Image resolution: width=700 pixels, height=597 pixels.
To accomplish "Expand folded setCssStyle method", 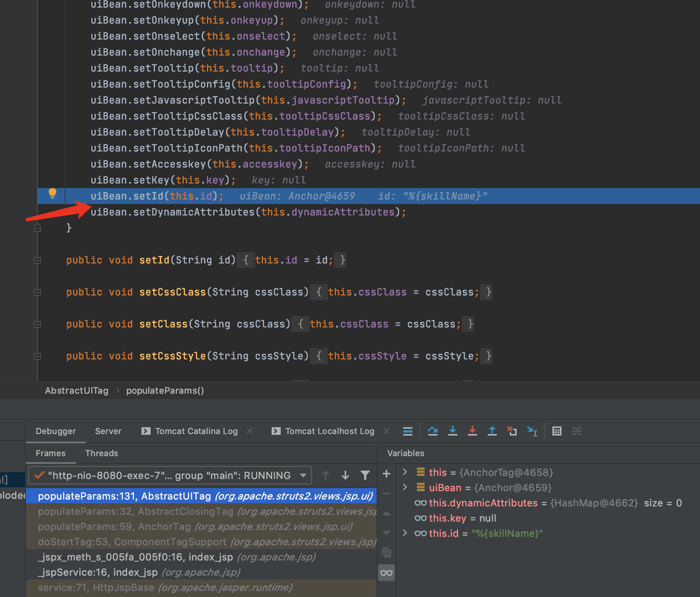I will pos(37,356).
